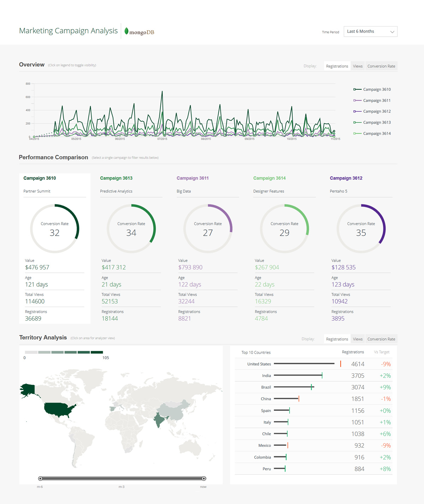
Task: Switch Overview display to Views tab
Action: point(358,66)
